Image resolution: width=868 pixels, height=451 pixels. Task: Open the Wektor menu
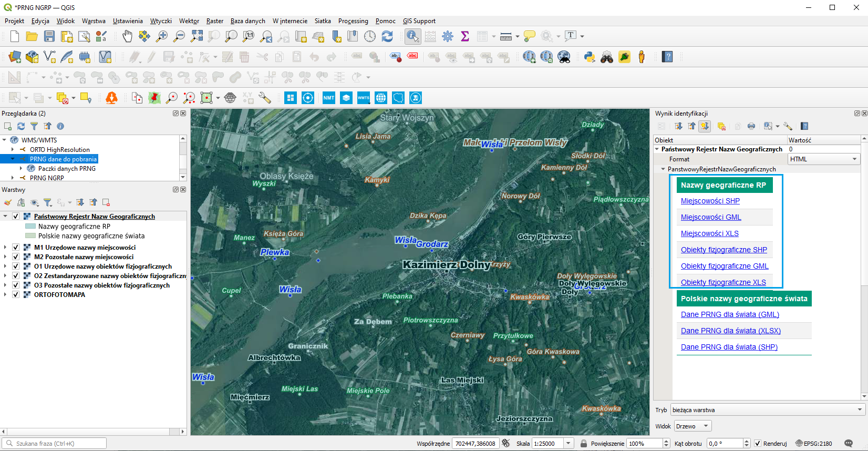pos(189,21)
